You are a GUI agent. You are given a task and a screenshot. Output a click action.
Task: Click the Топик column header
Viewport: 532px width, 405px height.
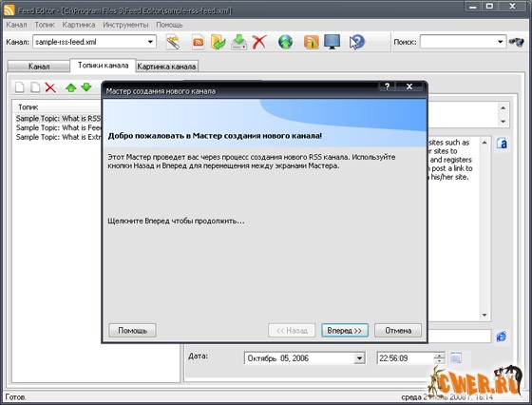57,107
